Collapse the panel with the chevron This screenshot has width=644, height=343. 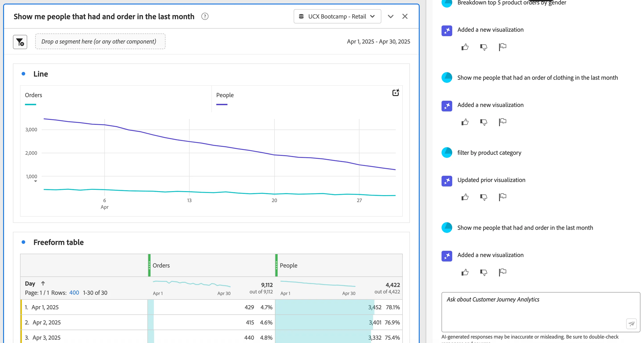point(390,17)
